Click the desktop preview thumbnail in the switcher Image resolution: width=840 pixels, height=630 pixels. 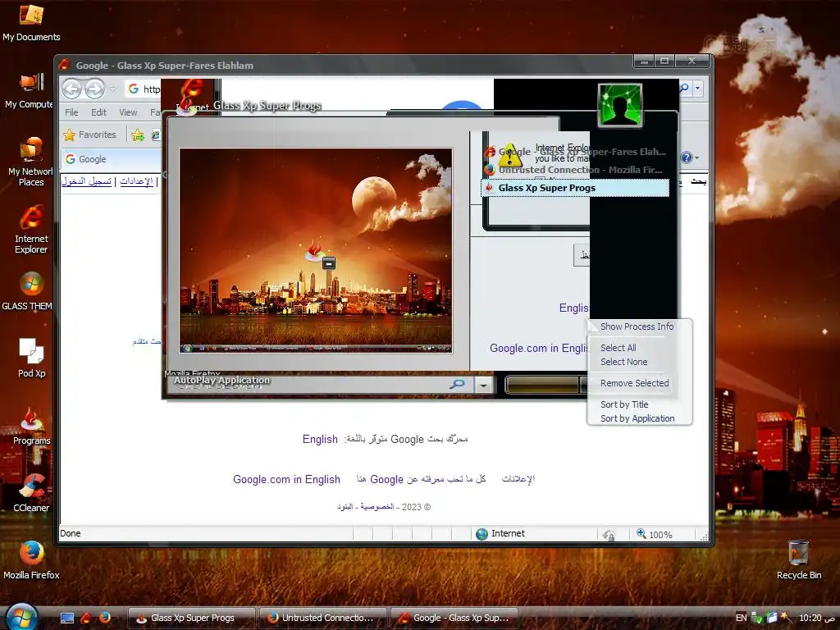coord(316,251)
